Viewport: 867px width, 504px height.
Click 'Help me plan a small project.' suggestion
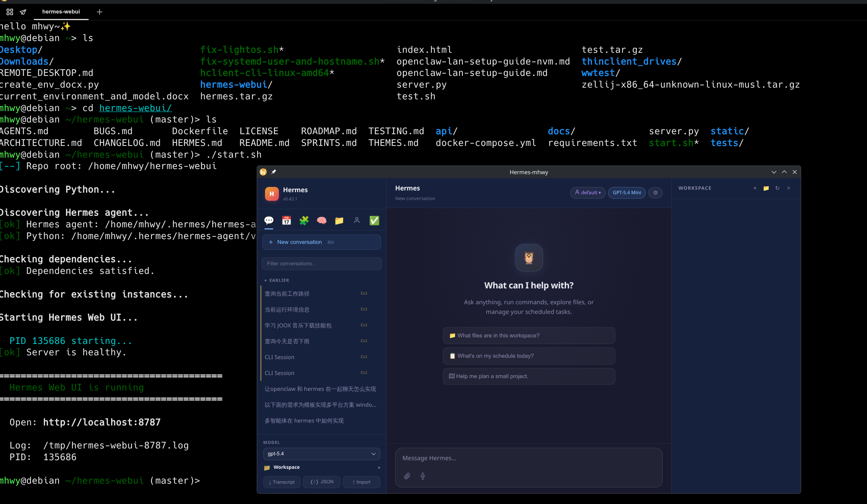click(x=529, y=376)
